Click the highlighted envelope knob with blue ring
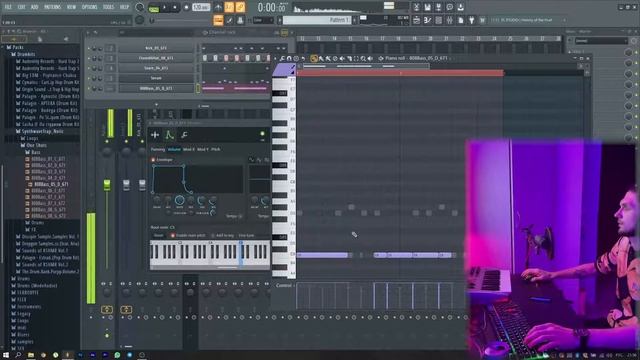The width and height of the screenshot is (640, 360). pos(179,200)
